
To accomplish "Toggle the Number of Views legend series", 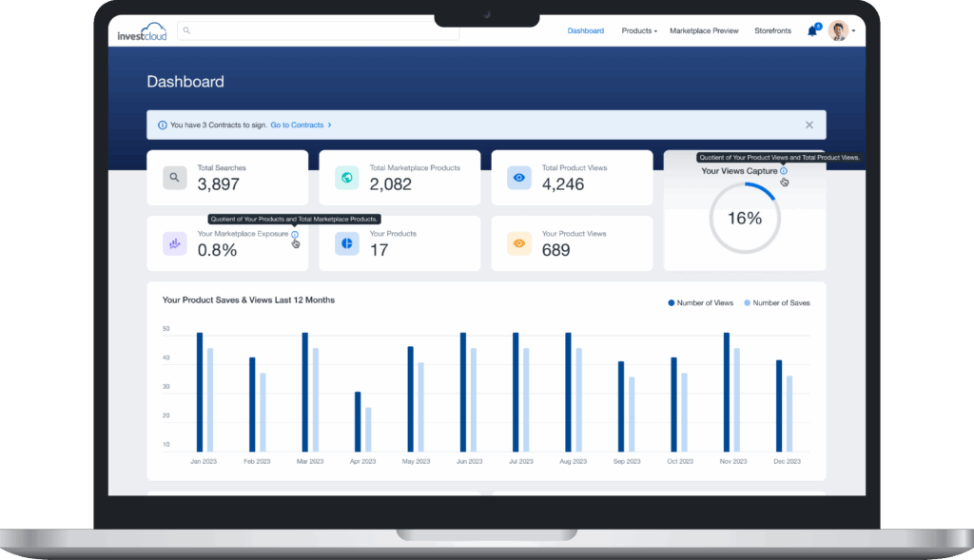I will pos(700,303).
